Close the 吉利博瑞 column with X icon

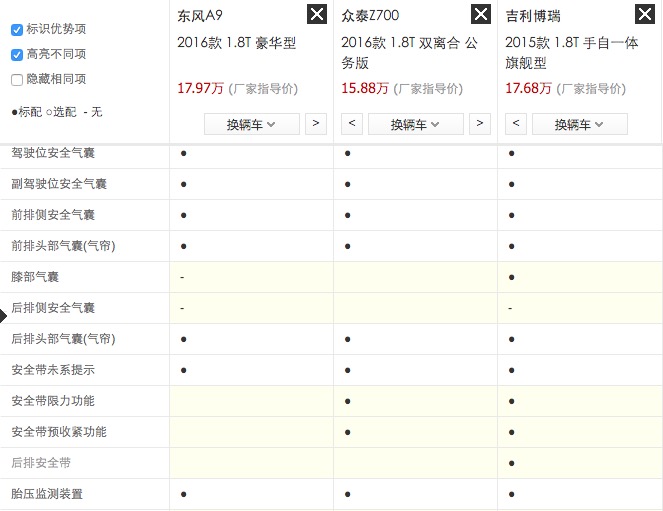[x=645, y=14]
